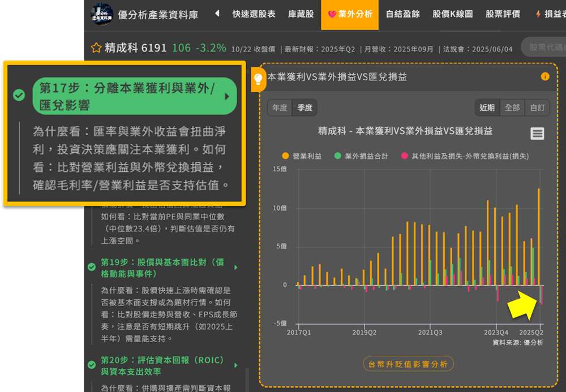This screenshot has height=392, width=566.
Task: Click the green checkmark beside step 17
Action: (x=19, y=95)
